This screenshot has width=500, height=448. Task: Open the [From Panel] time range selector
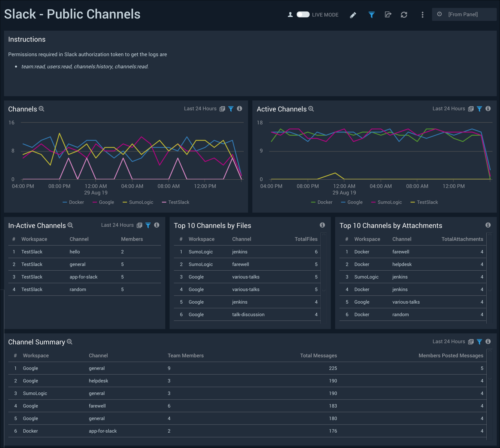[x=464, y=15]
